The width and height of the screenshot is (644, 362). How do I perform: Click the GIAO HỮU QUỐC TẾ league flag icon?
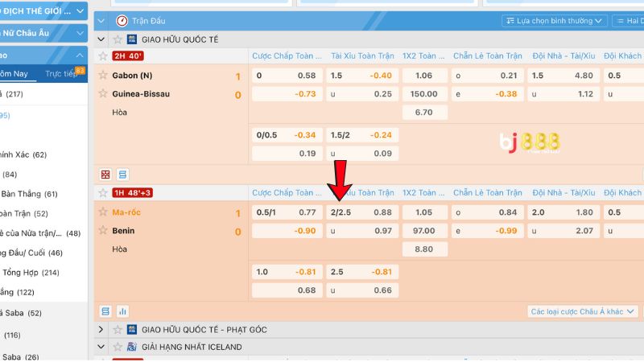pos(132,39)
